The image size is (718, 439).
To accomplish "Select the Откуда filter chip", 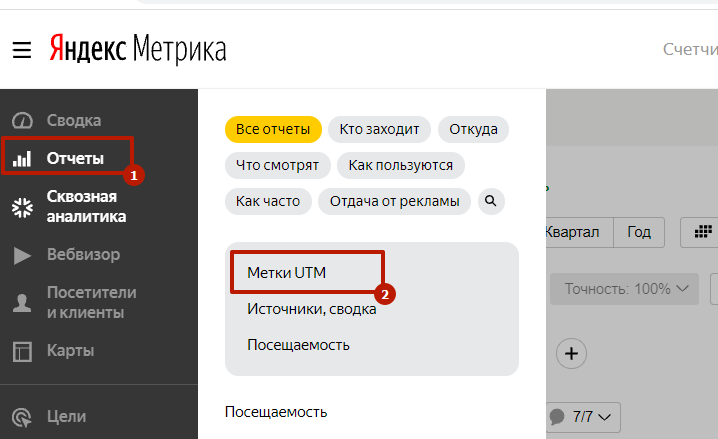I will pyautogui.click(x=473, y=129).
